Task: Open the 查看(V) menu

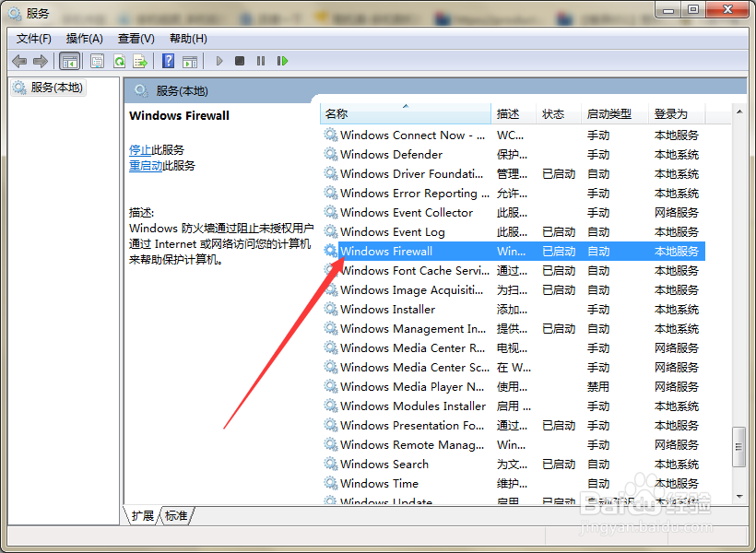Action: [136, 39]
